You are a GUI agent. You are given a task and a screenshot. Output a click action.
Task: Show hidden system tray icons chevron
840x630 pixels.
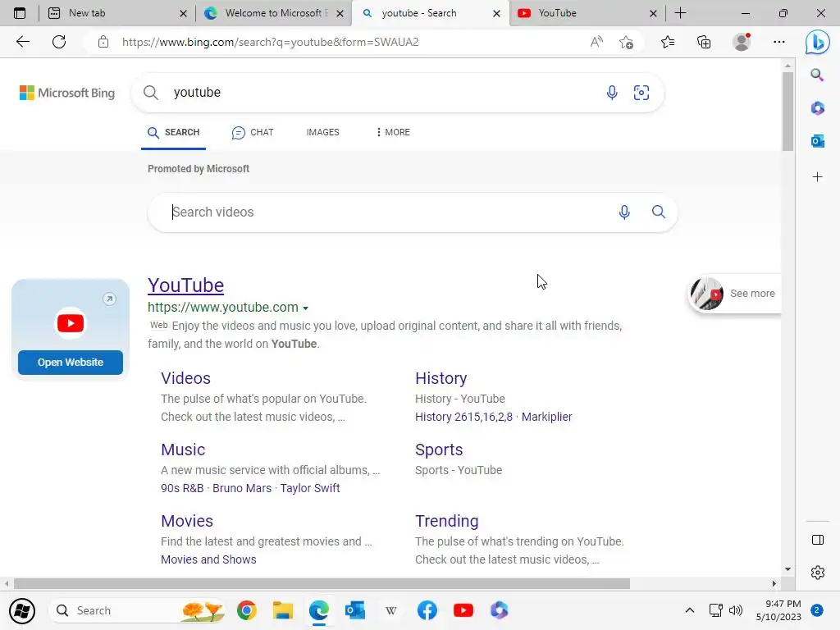point(690,610)
